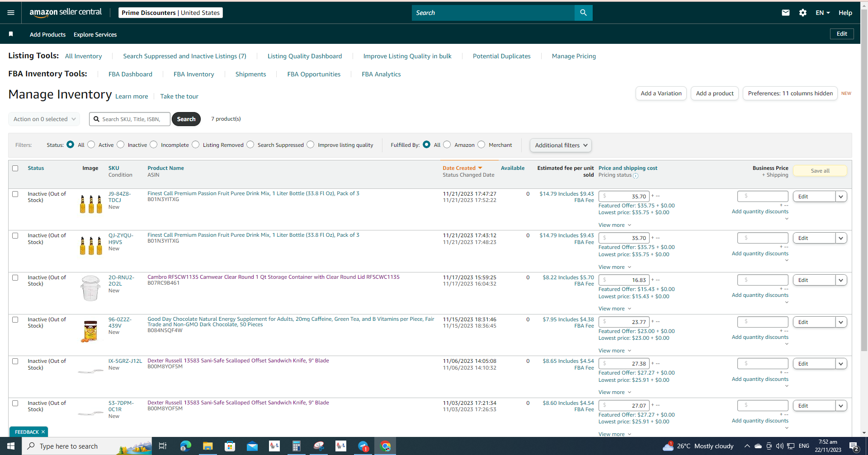Open the Mail app from the taskbar
This screenshot has height=455, width=868.
[x=252, y=446]
